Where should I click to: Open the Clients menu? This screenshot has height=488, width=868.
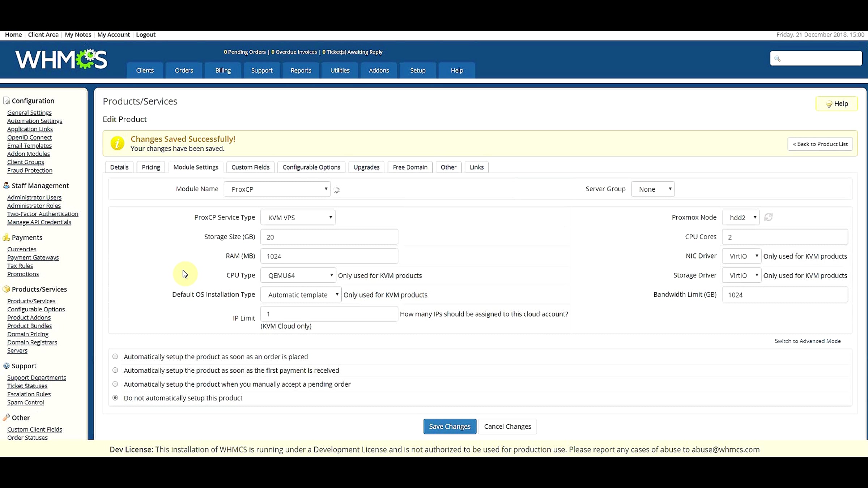(x=145, y=70)
